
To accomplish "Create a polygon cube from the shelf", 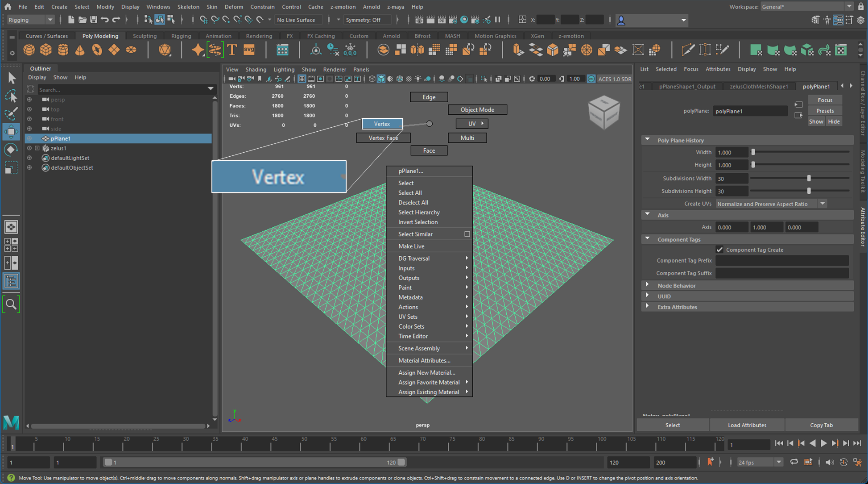I will point(46,50).
